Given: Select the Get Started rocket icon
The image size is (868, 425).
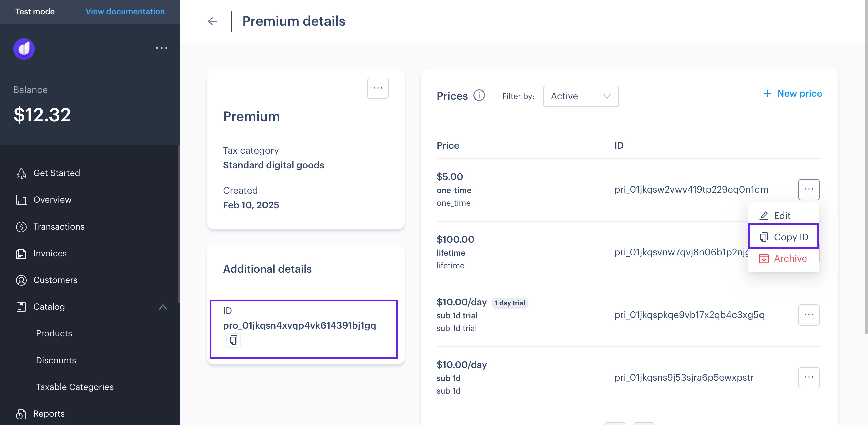Looking at the screenshot, I should click(x=21, y=173).
